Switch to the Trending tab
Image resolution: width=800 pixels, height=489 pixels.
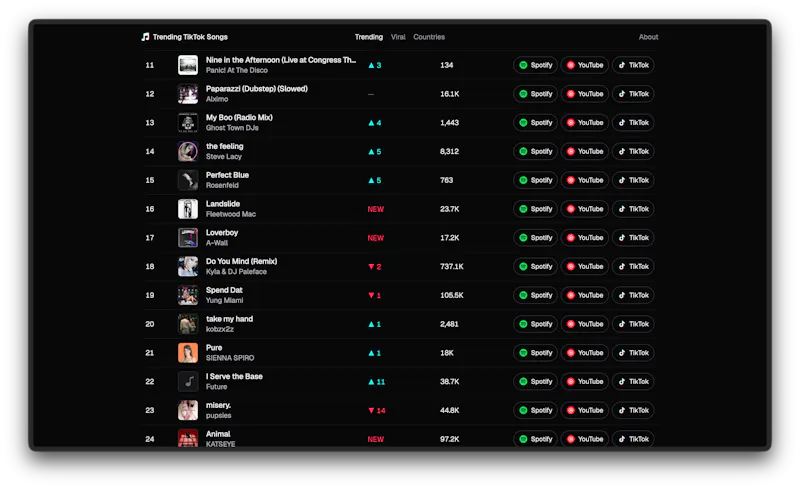(368, 37)
